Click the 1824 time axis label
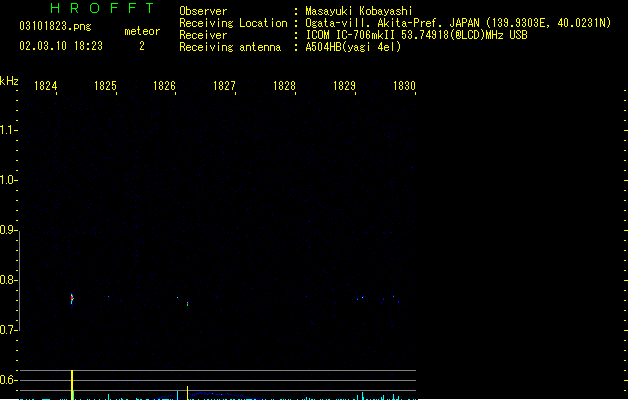 (46, 86)
